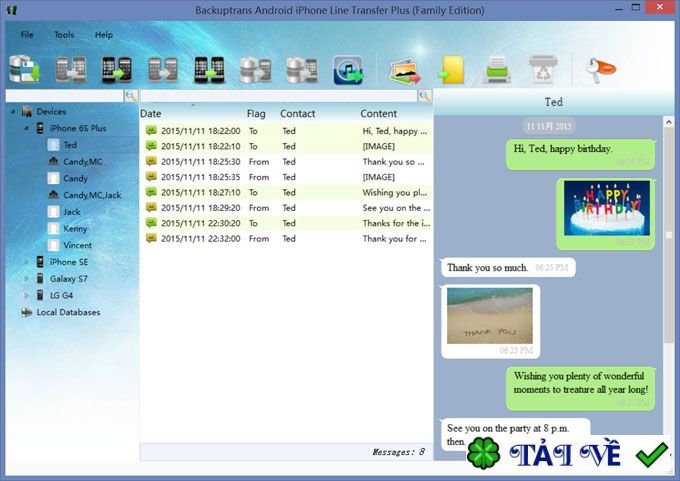Click the first greyed database-to-phone icon
The height and width of the screenshot is (481, 680).
256,69
